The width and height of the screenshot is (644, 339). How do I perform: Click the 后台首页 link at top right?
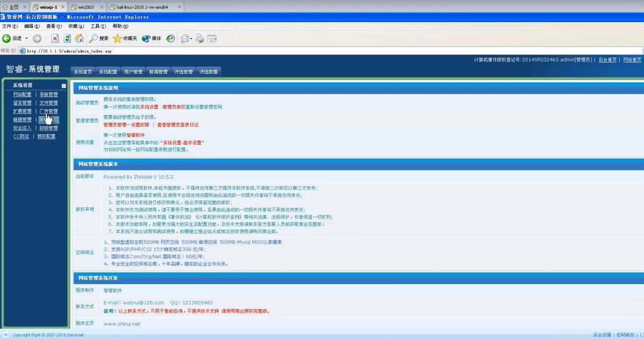tap(608, 60)
